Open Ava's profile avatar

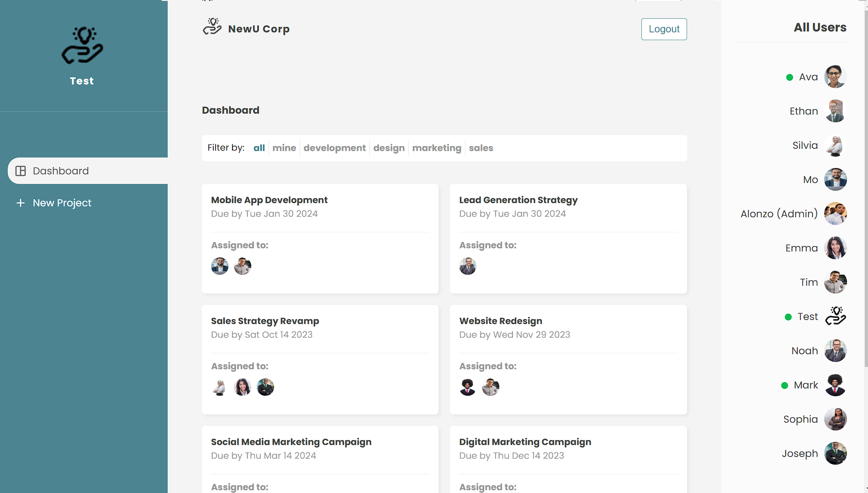point(835,77)
